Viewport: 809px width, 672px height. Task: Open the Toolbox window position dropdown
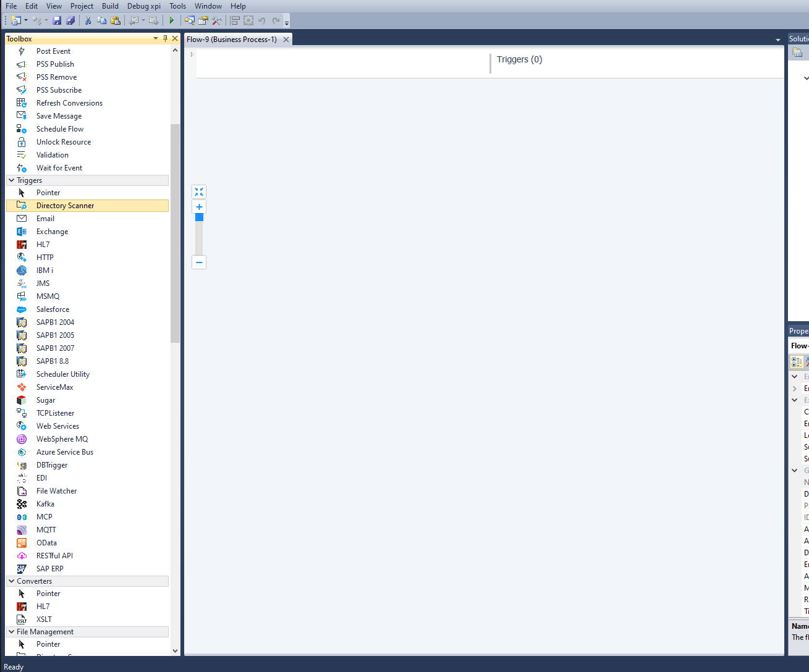coord(156,38)
